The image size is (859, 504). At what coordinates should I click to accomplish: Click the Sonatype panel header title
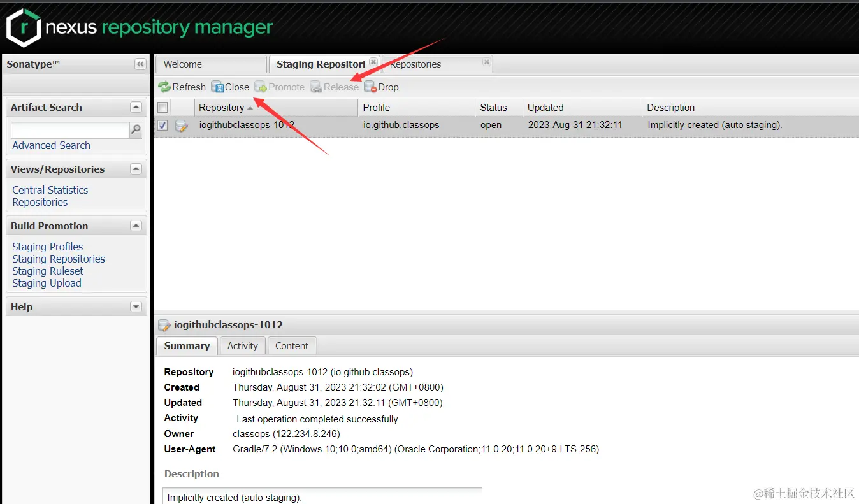click(x=34, y=64)
